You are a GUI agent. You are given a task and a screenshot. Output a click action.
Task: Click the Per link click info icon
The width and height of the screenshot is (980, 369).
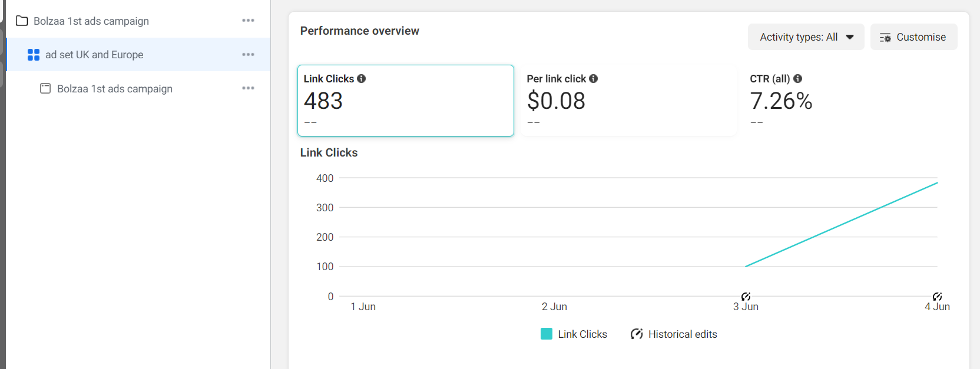pyautogui.click(x=594, y=78)
